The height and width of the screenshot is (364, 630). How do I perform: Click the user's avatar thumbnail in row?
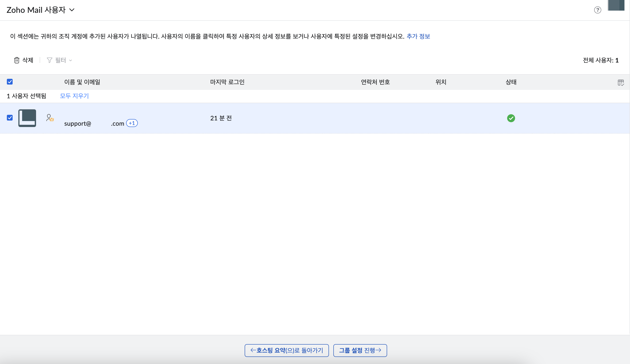tap(27, 118)
